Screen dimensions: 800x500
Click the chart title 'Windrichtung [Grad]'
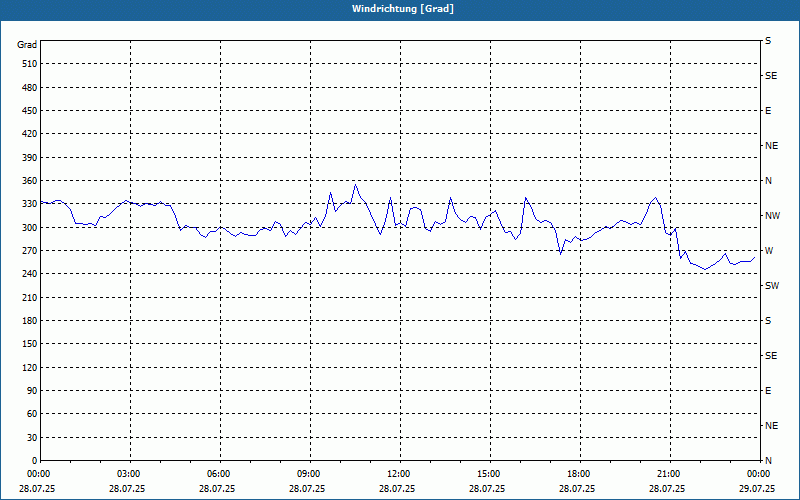(403, 9)
